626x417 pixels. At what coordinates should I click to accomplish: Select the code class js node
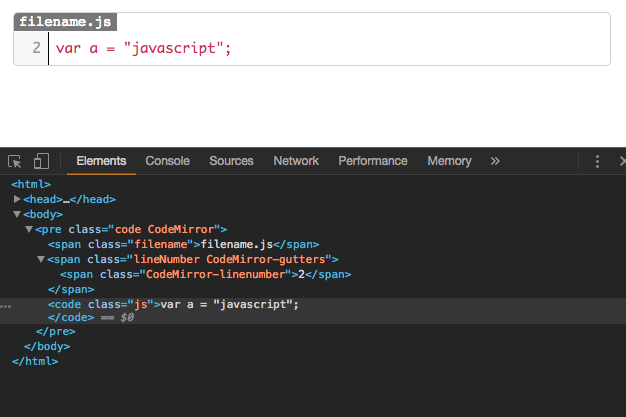pyautogui.click(x=173, y=304)
